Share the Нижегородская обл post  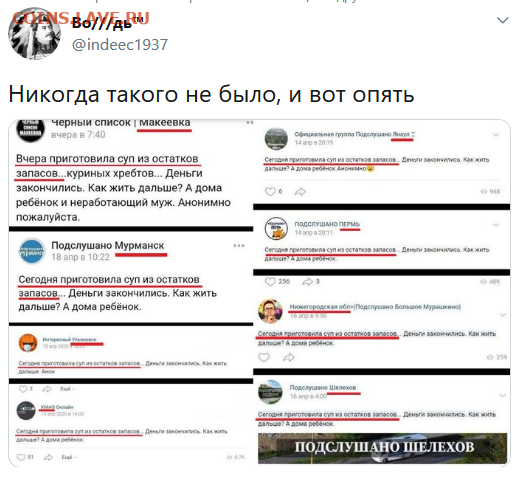[x=289, y=358]
